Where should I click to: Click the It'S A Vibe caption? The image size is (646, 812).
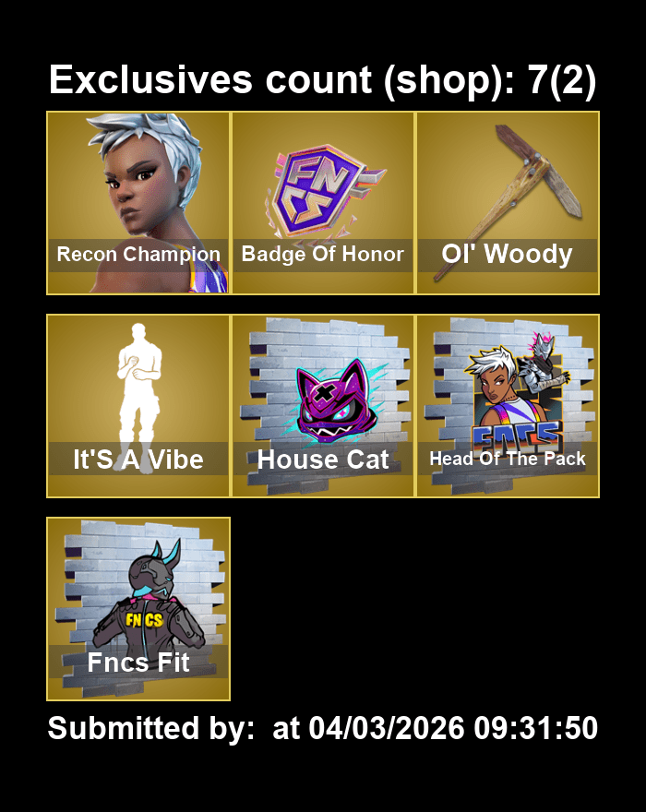[x=138, y=459]
